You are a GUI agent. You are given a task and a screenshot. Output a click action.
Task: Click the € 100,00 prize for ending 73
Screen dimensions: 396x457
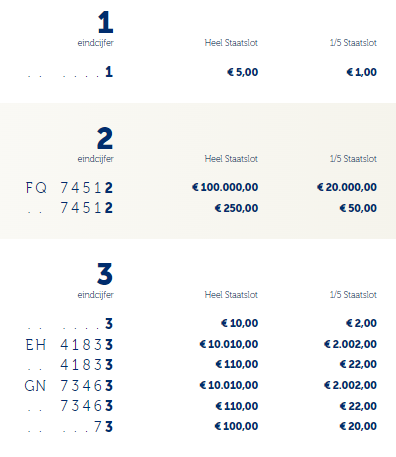point(236,426)
